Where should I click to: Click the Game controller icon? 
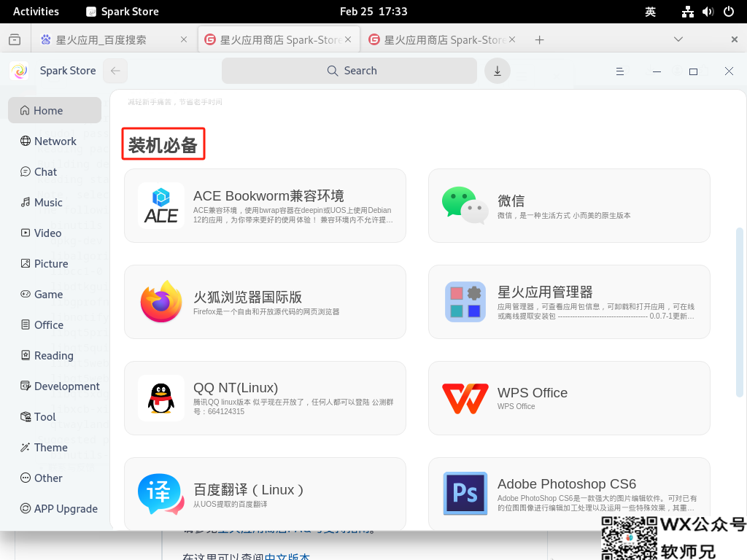(x=26, y=294)
